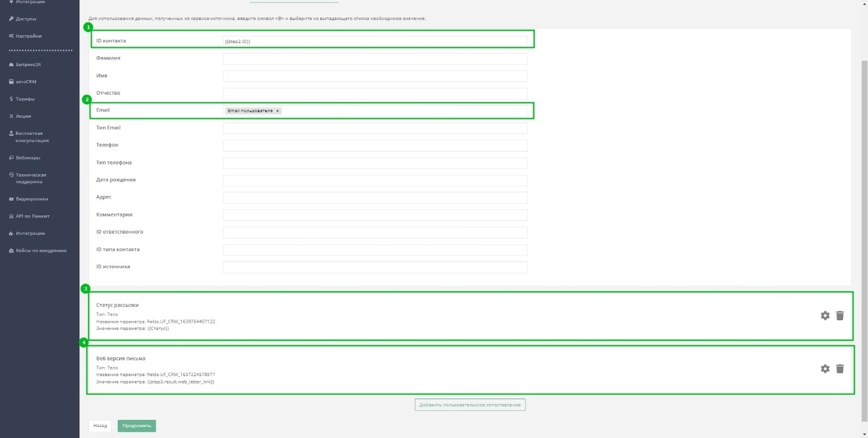Click Добавить пользовательское сопоставление button
Image resolution: width=868 pixels, height=438 pixels.
[x=470, y=405]
